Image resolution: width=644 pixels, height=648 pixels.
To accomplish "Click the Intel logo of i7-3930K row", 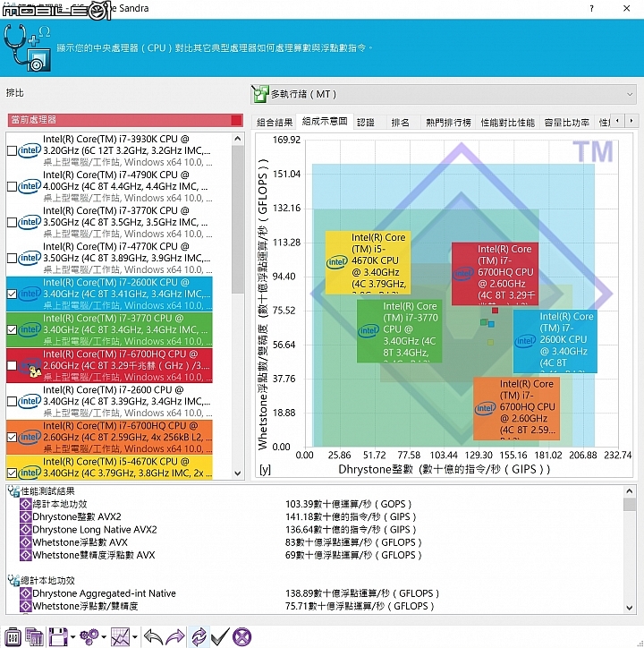I will click(30, 150).
